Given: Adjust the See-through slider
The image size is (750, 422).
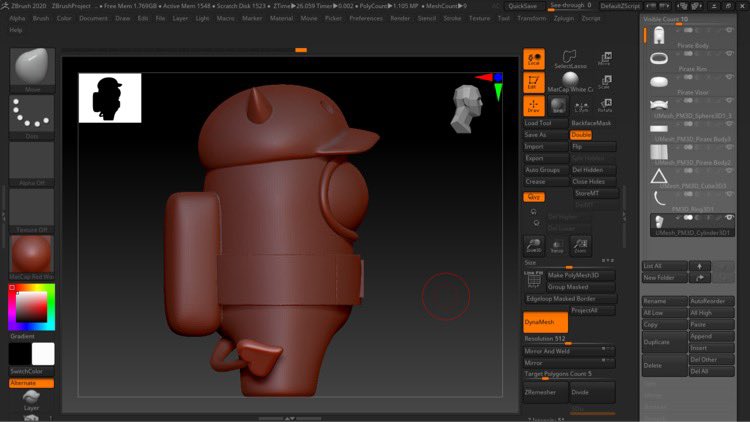Looking at the screenshot, I should (570, 6).
